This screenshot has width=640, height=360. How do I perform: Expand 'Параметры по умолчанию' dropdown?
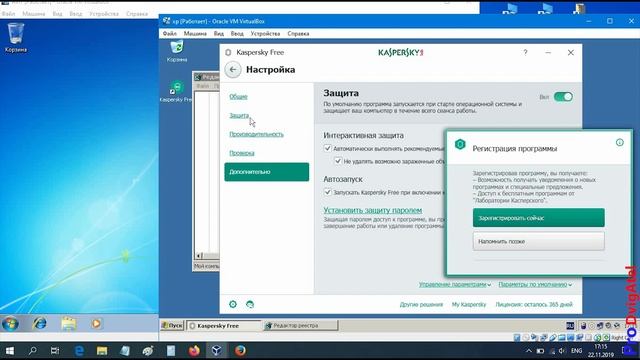click(x=535, y=284)
